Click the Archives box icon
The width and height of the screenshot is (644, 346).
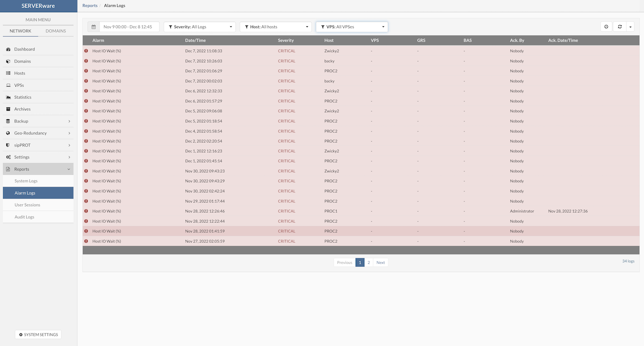click(x=9, y=109)
